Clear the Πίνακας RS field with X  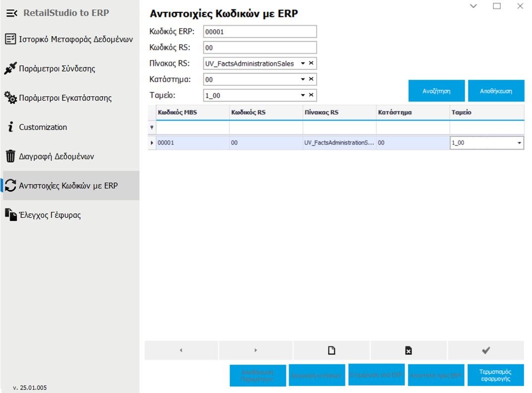tap(311, 64)
